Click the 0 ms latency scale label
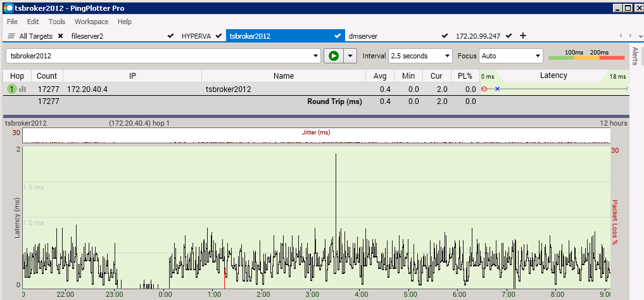Image resolution: width=644 pixels, height=300 pixels. click(488, 77)
